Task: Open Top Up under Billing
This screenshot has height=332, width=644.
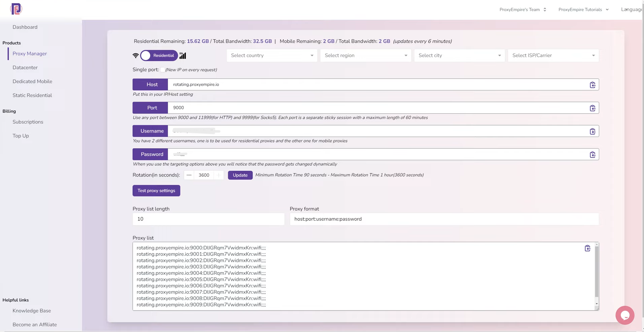Action: tap(21, 136)
